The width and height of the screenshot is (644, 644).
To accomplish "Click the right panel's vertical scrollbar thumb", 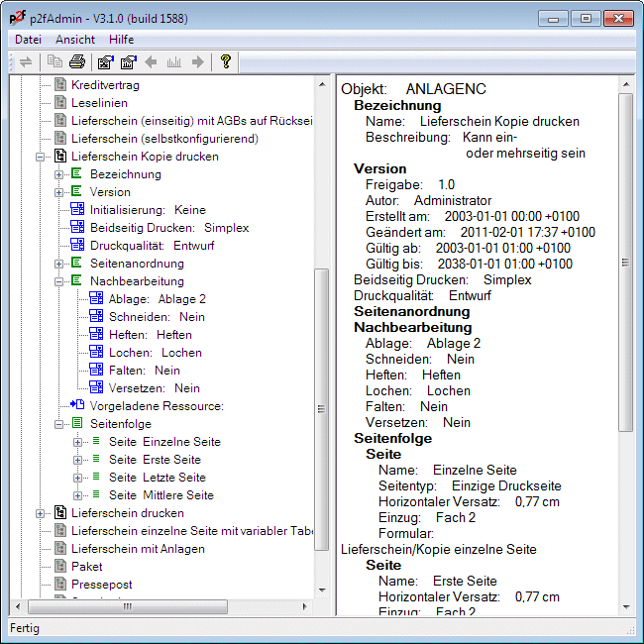I will point(625,263).
